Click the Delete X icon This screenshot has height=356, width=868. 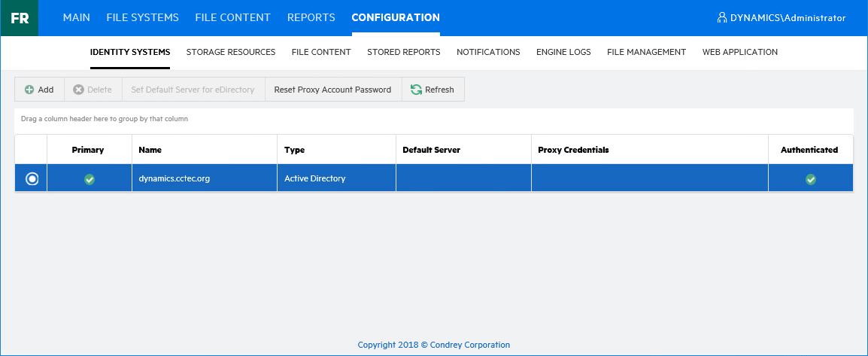pos(78,90)
